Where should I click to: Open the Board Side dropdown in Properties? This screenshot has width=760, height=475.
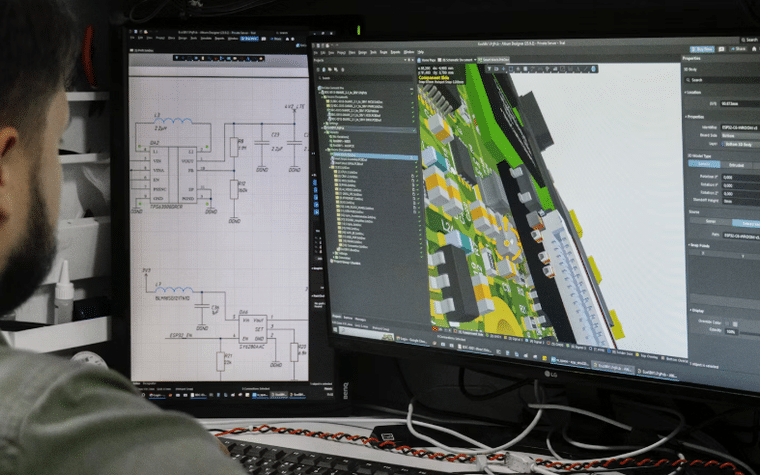(x=740, y=136)
